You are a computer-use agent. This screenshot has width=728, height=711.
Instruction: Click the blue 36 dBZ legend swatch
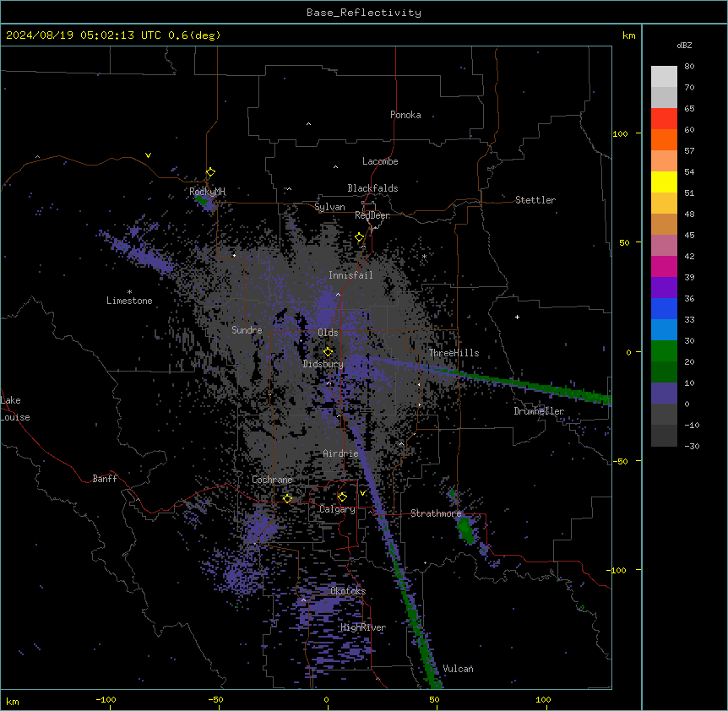point(664,308)
